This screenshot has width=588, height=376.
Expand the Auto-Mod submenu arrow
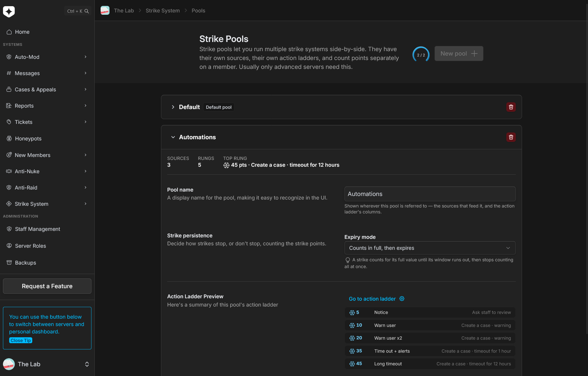click(86, 57)
